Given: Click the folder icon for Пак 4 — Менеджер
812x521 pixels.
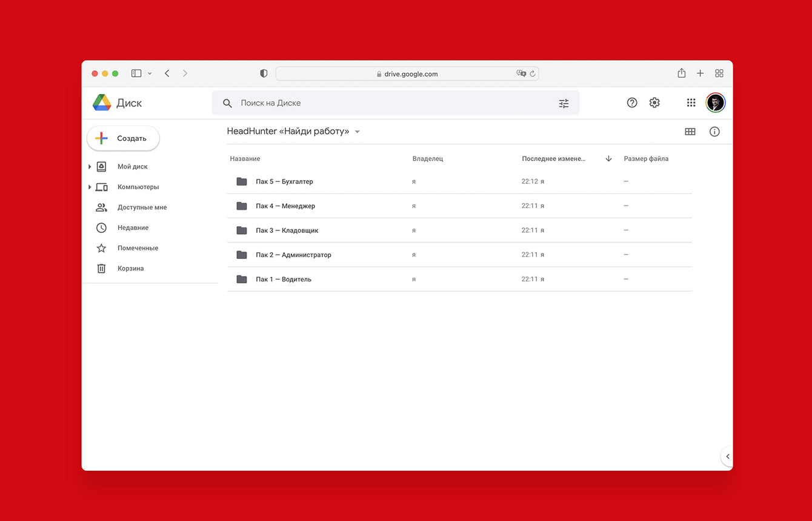Looking at the screenshot, I should (x=242, y=206).
